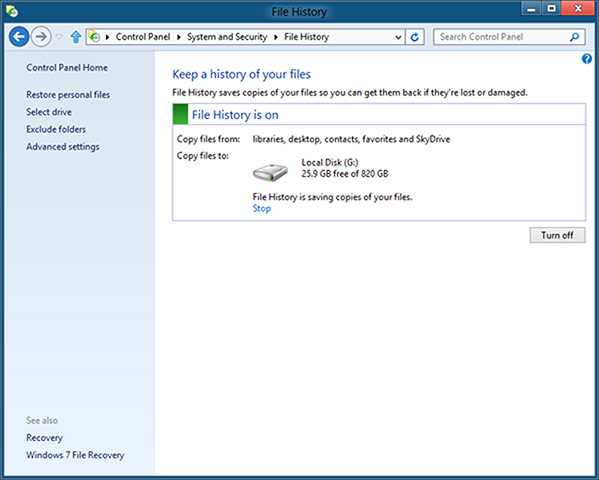Viewport: 599px width, 480px height.
Task: Click the 'File History is on' status heading
Action: click(235, 115)
